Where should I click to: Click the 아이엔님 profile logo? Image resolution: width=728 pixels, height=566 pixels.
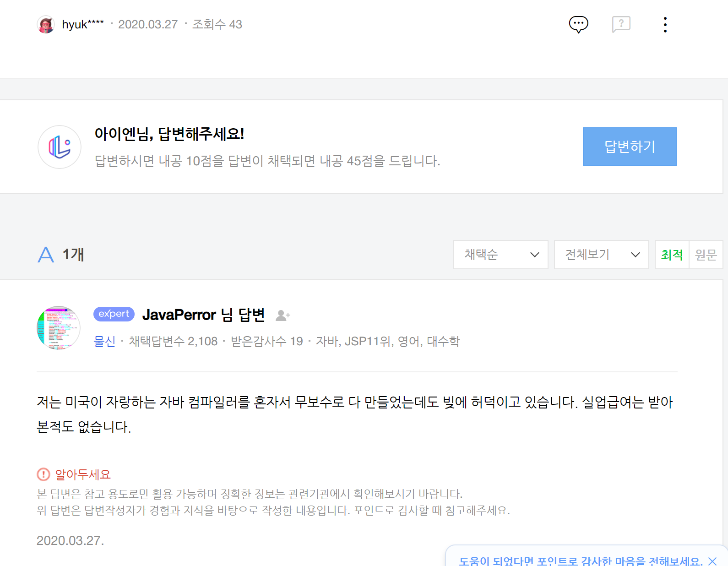[60, 147]
